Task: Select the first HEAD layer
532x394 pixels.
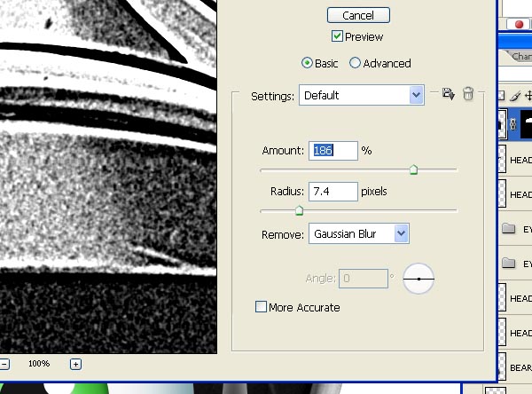Action: tap(515, 160)
